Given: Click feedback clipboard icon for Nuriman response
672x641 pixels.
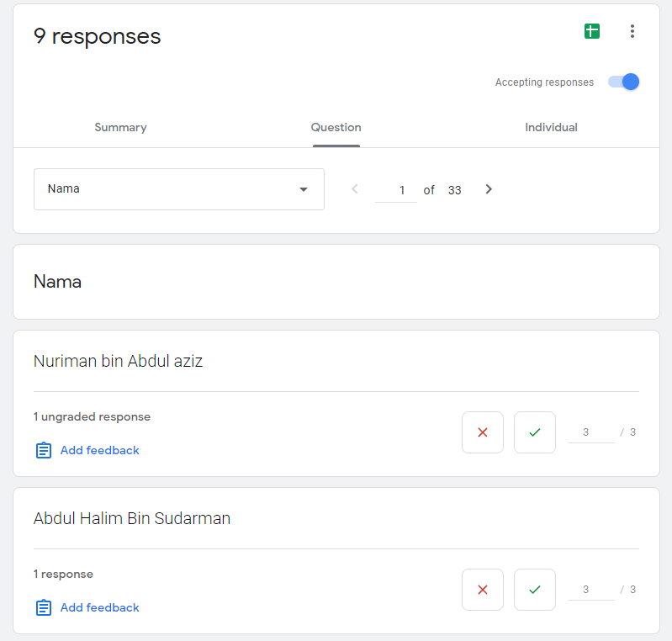Looking at the screenshot, I should point(44,451).
